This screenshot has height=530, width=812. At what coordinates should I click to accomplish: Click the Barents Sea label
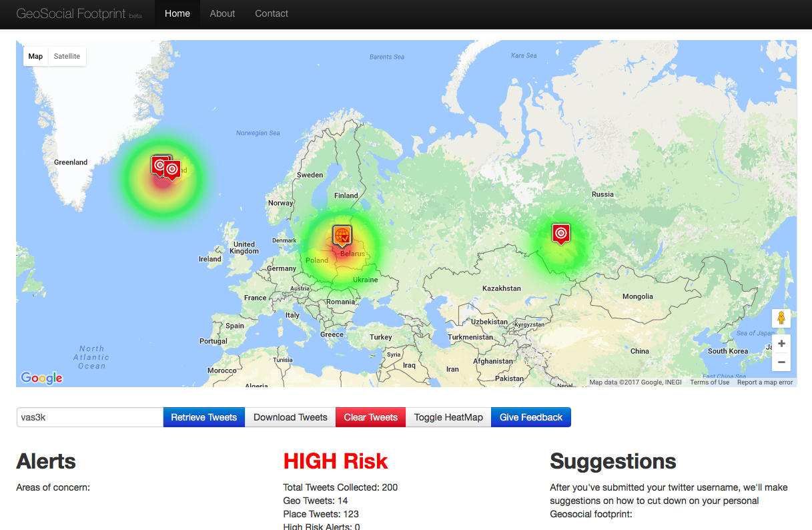[387, 57]
